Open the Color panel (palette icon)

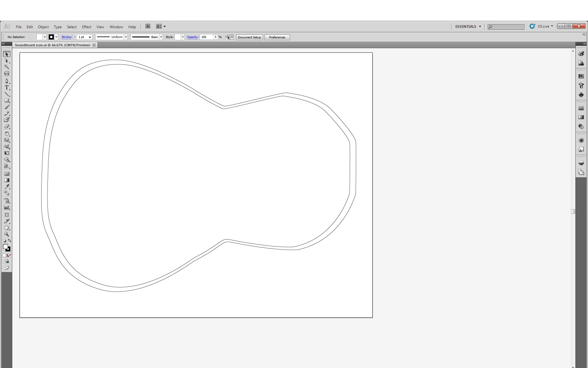pos(581,54)
